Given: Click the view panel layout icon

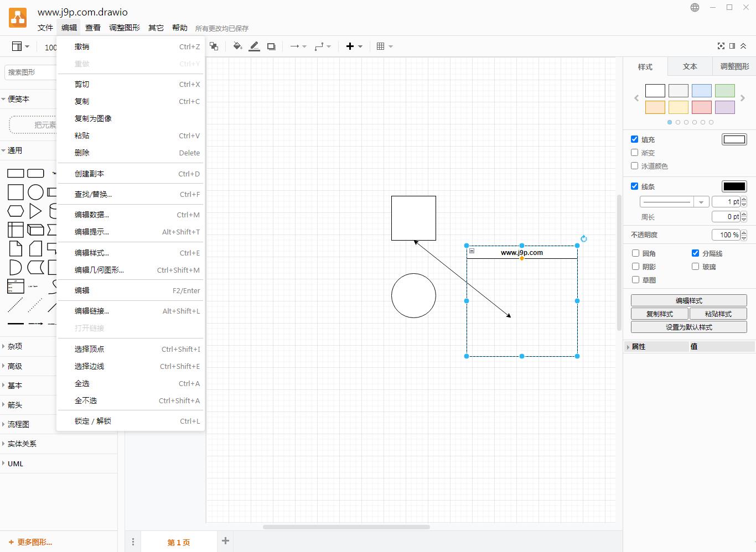Looking at the screenshot, I should (x=20, y=46).
